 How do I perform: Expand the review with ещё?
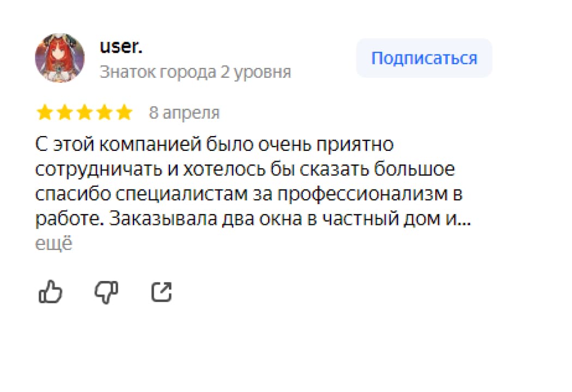click(x=53, y=244)
